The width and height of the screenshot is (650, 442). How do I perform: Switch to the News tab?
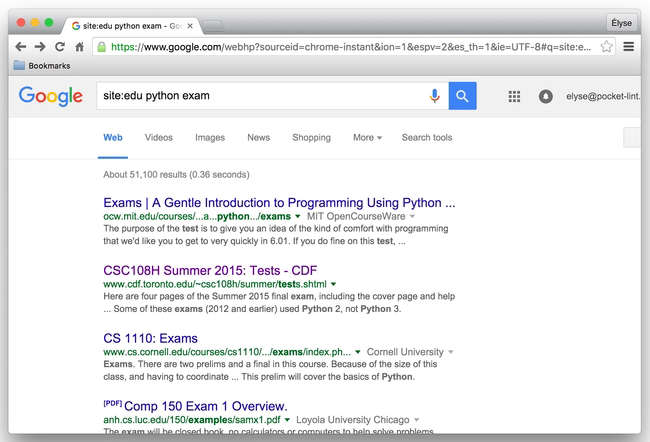pos(259,138)
